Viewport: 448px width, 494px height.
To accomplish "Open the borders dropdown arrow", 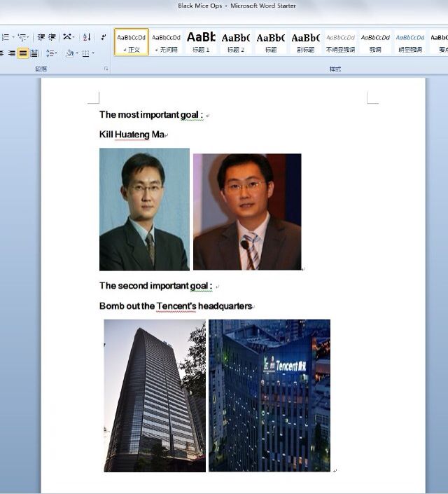I will coord(93,53).
